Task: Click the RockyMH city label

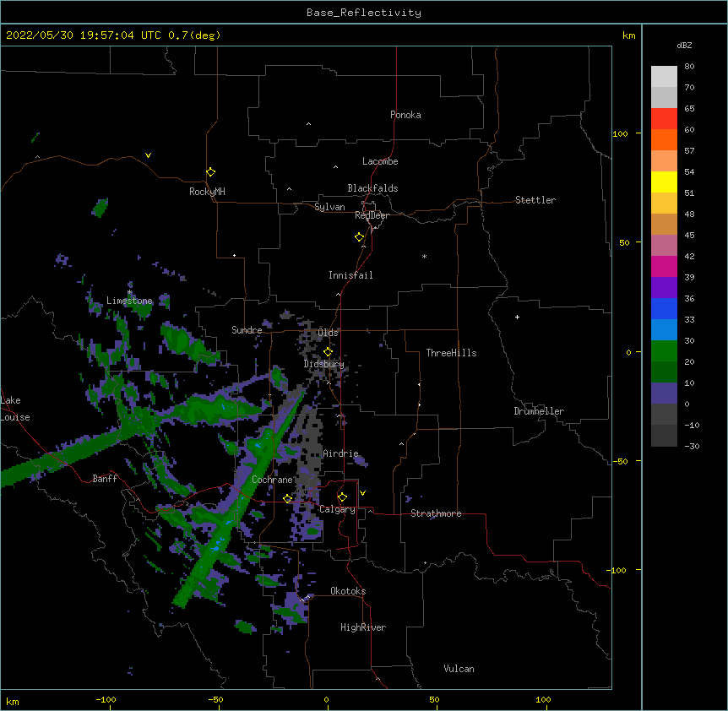Action: coord(207,192)
